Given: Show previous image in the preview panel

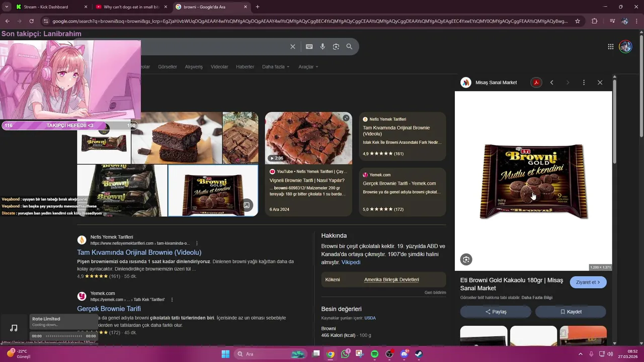Looking at the screenshot, I should click(551, 82).
